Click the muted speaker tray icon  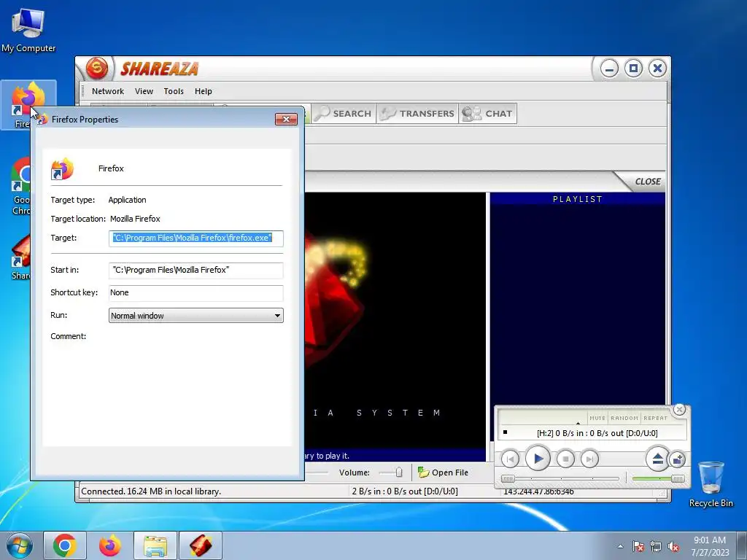[x=673, y=546]
